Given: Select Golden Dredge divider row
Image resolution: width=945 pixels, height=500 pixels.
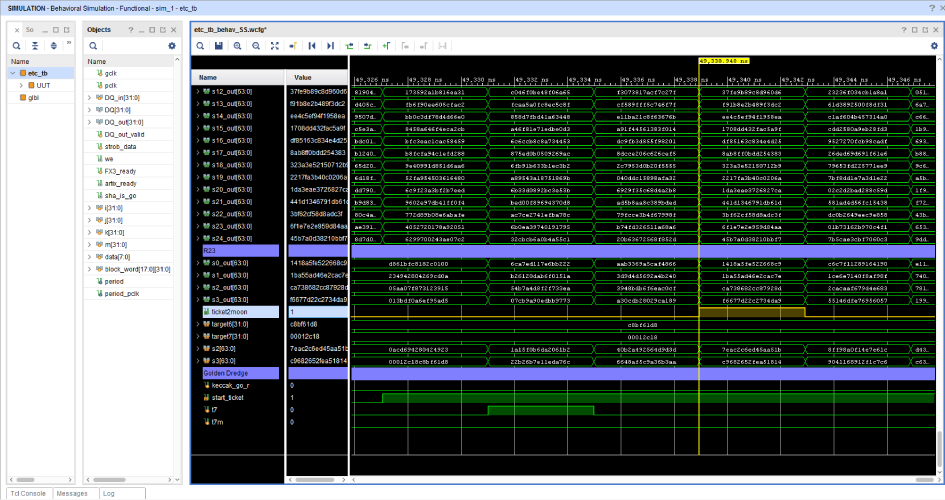Looking at the screenshot, I should pos(240,373).
